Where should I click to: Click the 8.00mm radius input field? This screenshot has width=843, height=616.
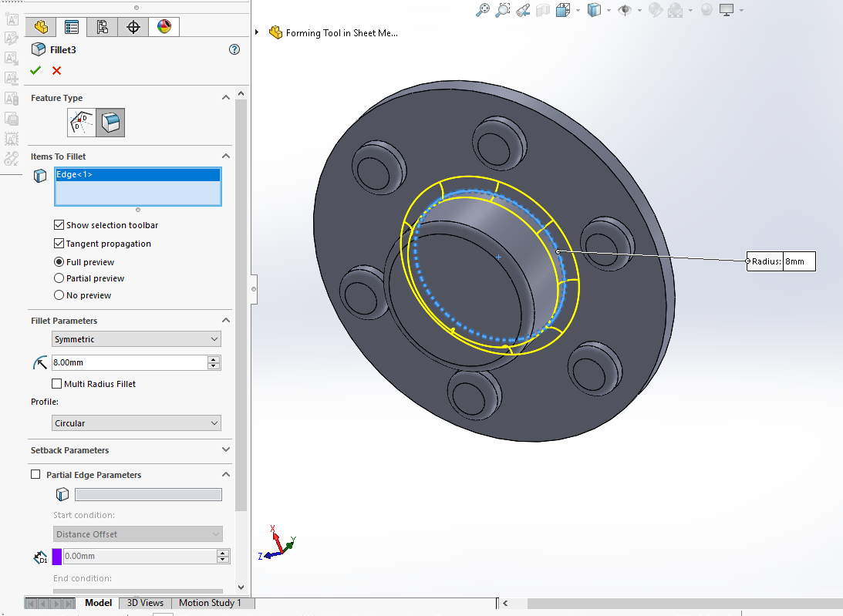point(127,362)
